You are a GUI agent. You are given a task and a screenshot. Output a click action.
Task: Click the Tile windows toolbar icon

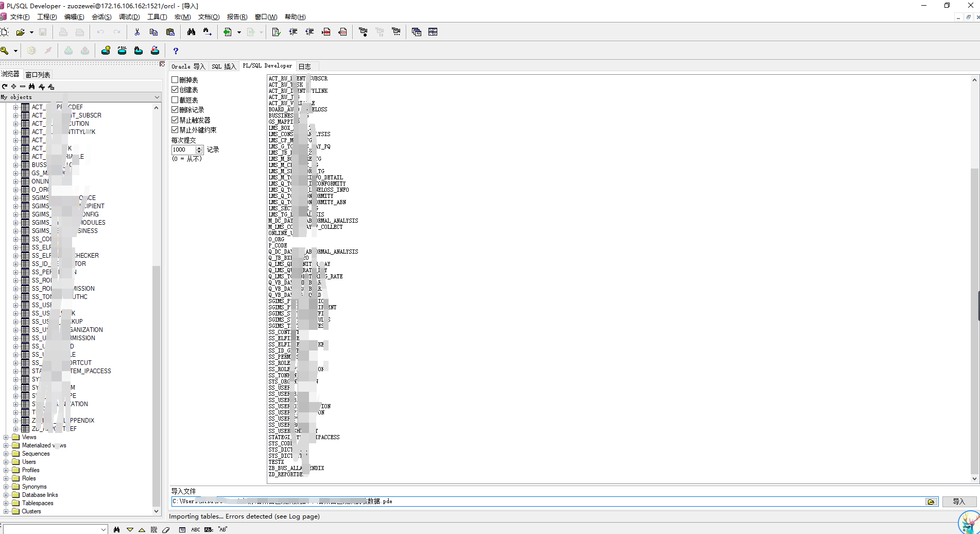tap(433, 32)
